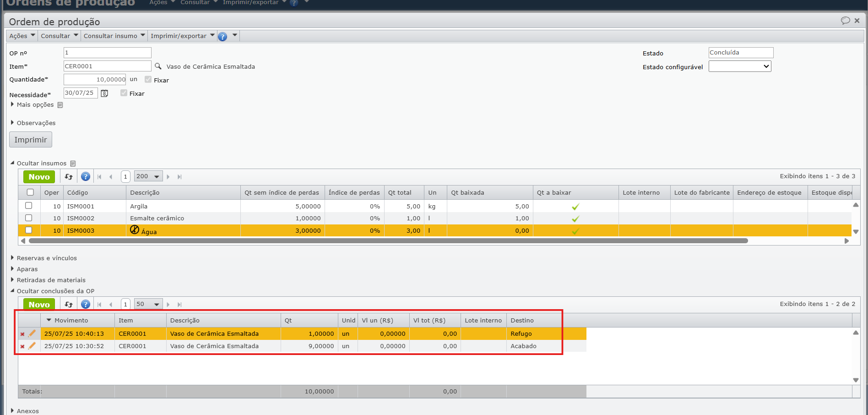
Task: Click the blue help icon beside Imprimir/exportar
Action: click(222, 36)
